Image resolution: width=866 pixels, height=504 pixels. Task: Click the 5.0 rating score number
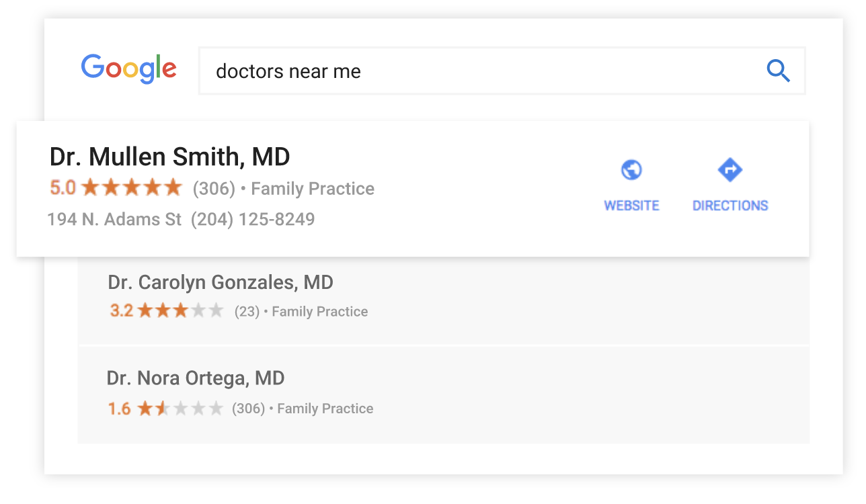[x=63, y=188]
